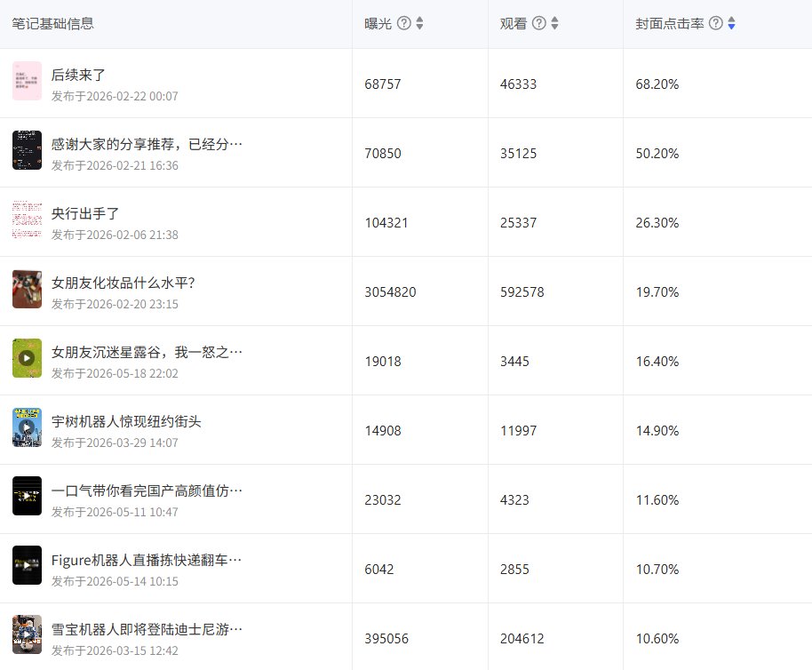Open thumbnail of 央行出手了 note
812x670 pixels.
click(x=27, y=219)
